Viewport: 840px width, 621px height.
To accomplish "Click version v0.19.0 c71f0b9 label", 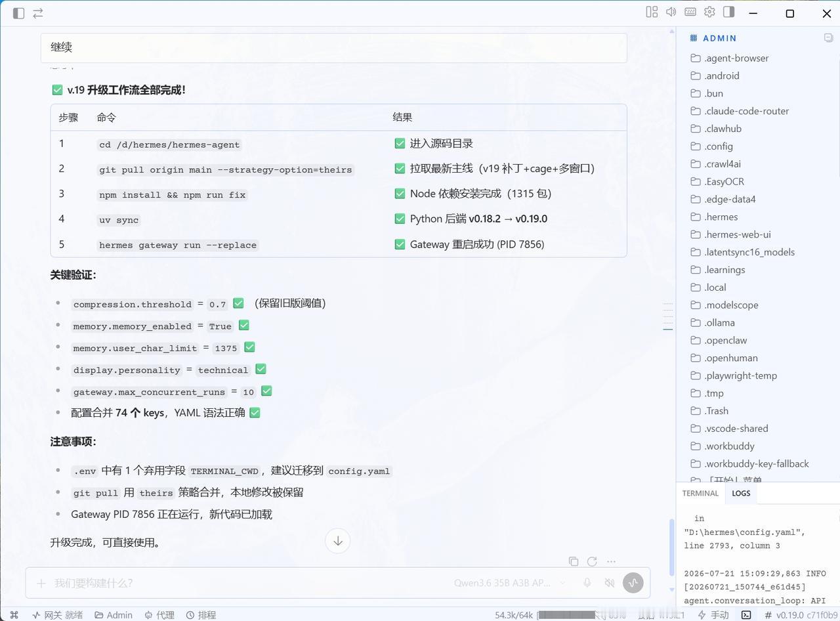I will coord(801,615).
